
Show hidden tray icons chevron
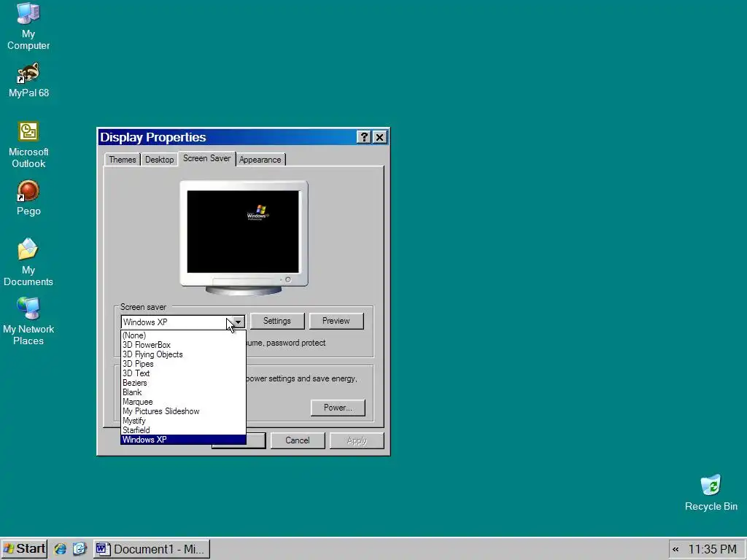point(676,549)
